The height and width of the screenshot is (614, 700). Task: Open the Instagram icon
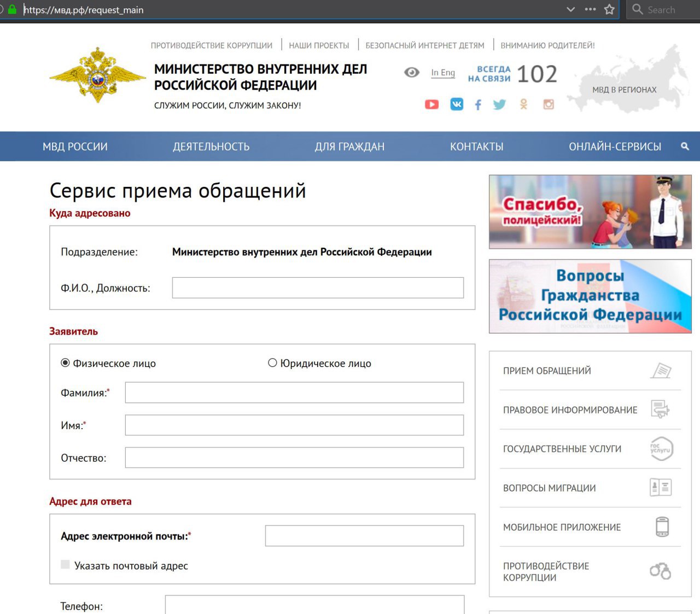549,104
